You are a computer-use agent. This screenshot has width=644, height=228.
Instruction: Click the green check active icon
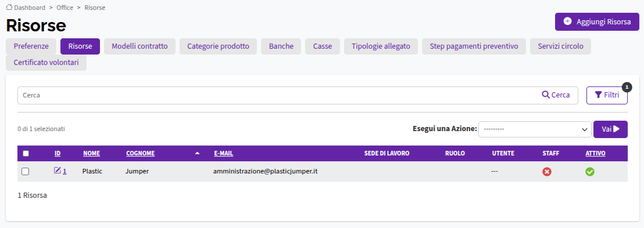click(x=590, y=172)
